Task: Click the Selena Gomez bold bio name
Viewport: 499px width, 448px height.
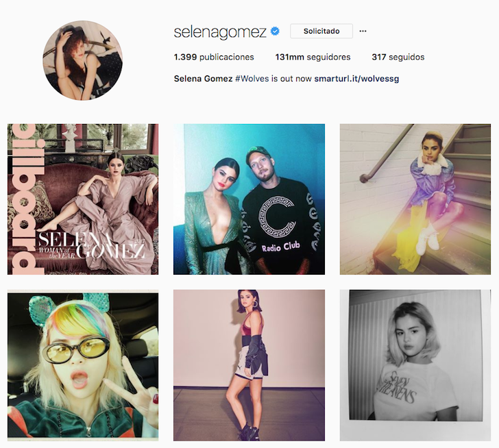Action: (x=203, y=79)
